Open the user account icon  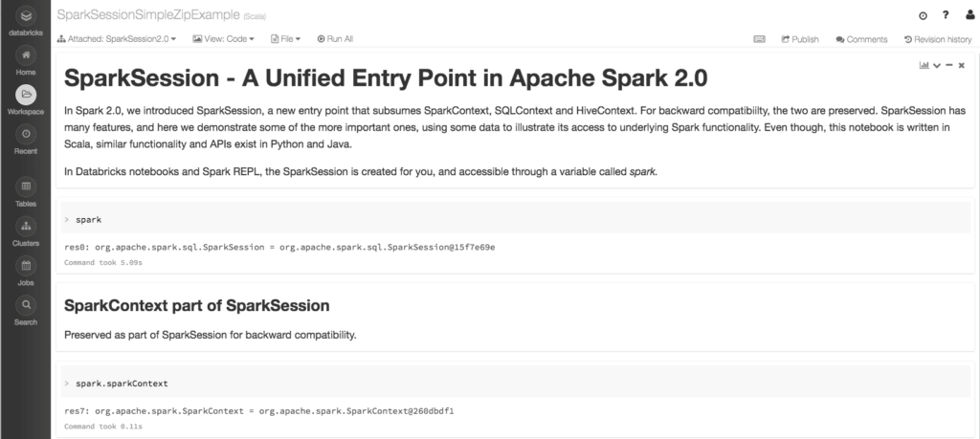pos(968,15)
